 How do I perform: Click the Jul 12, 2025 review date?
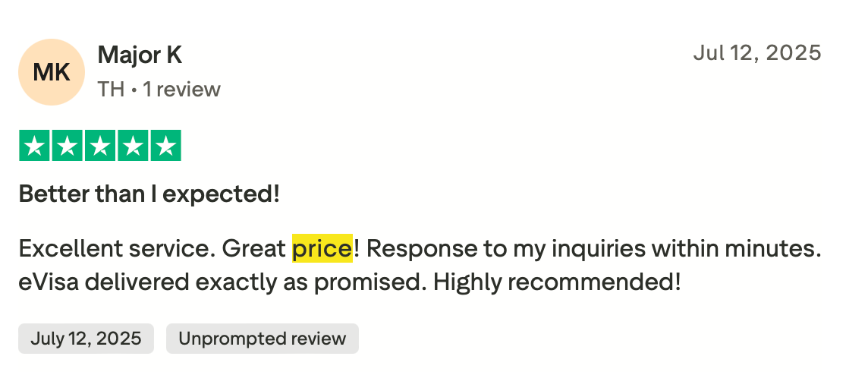point(757,53)
